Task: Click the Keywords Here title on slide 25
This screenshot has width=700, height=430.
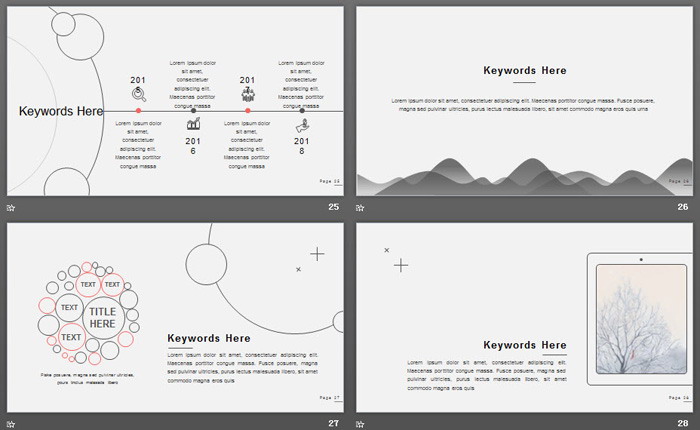Action: point(60,112)
